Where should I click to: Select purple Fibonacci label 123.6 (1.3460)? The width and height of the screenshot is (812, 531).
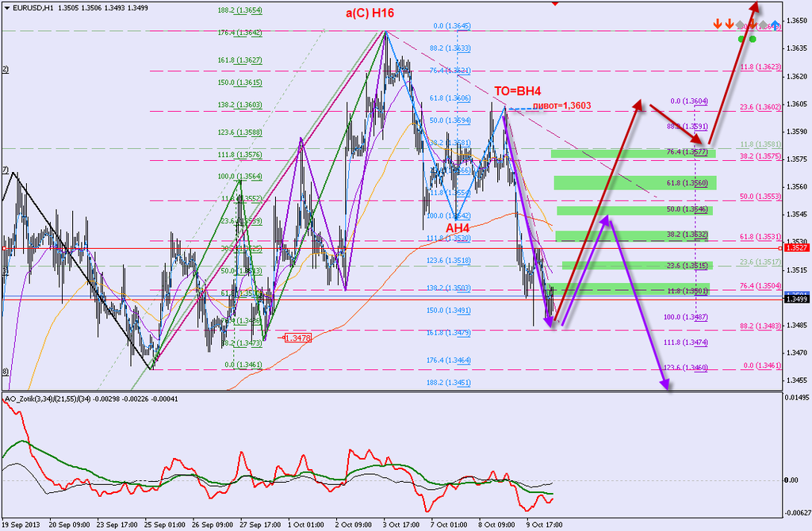[686, 368]
